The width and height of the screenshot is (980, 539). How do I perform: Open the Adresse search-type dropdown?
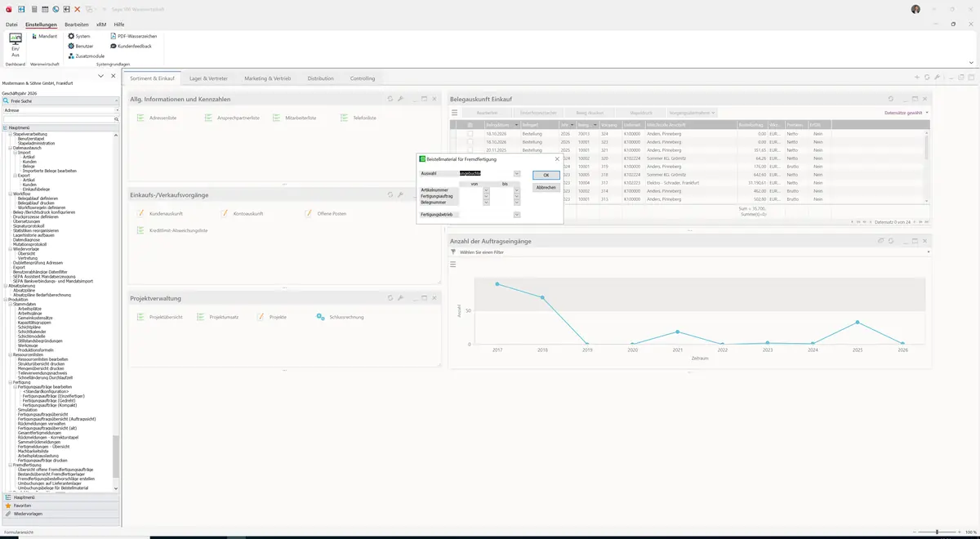[x=117, y=109]
